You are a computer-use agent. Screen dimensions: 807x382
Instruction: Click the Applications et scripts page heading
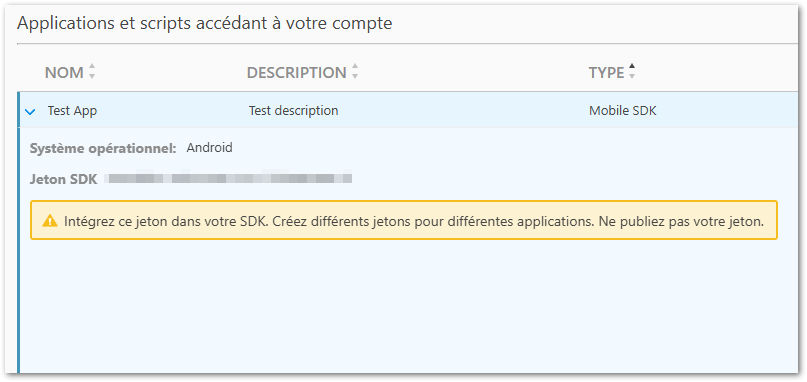pos(204,23)
